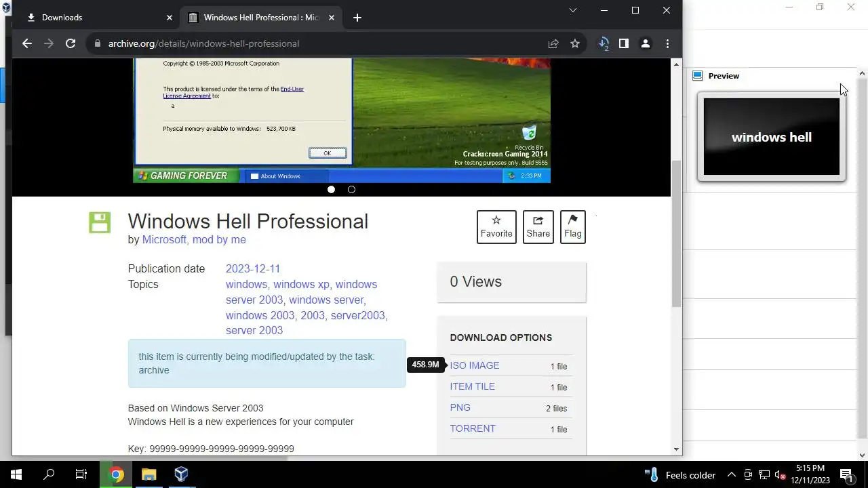The width and height of the screenshot is (868, 488).
Task: Click the Preview panel monitor icon
Action: [x=697, y=76]
